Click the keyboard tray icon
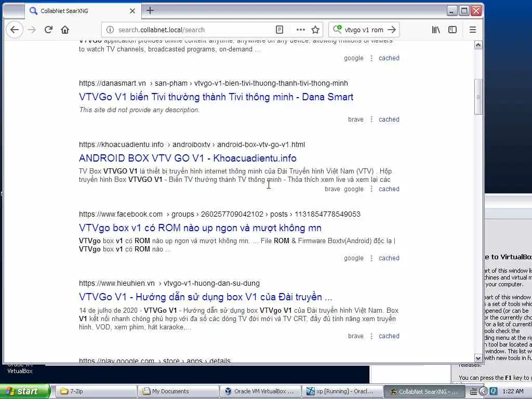This screenshot has height=399, width=532. (x=474, y=392)
